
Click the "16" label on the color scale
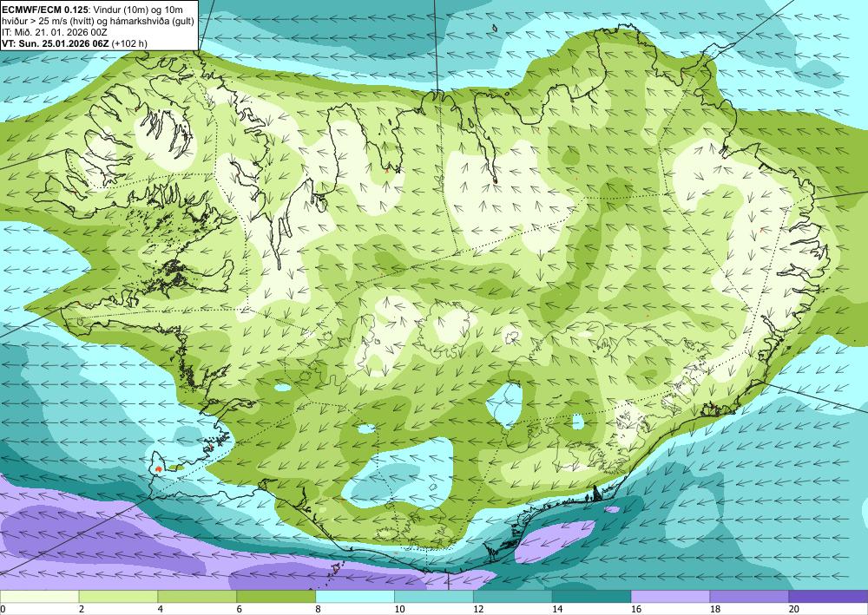pos(636,609)
